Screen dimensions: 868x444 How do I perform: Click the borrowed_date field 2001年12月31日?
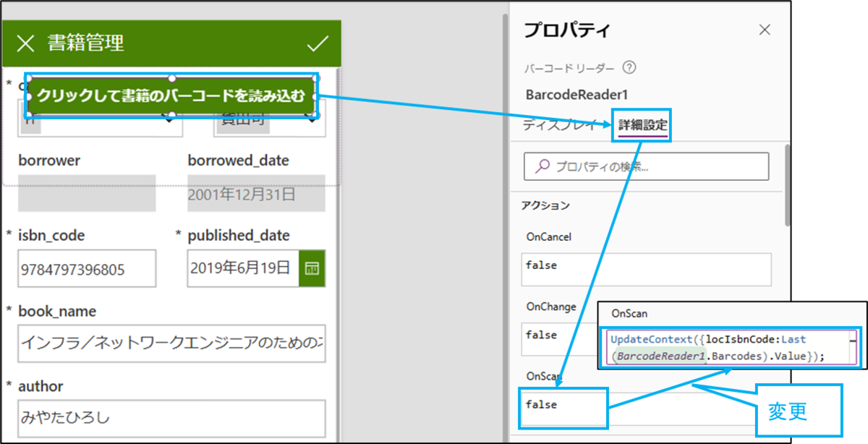click(256, 193)
